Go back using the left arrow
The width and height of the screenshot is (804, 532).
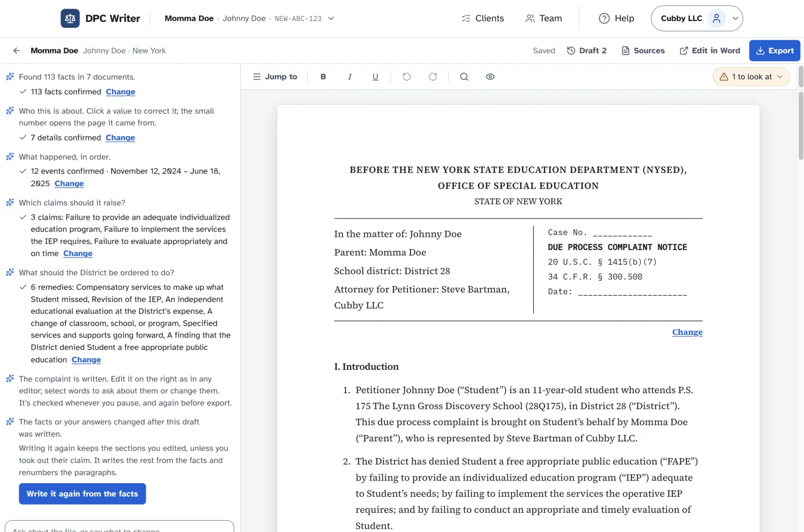17,51
